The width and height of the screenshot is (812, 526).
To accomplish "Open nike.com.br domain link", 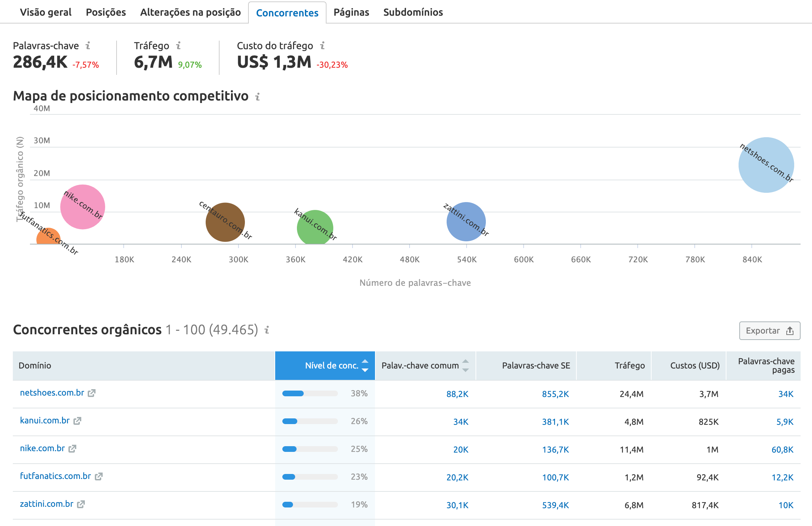I will pos(42,448).
